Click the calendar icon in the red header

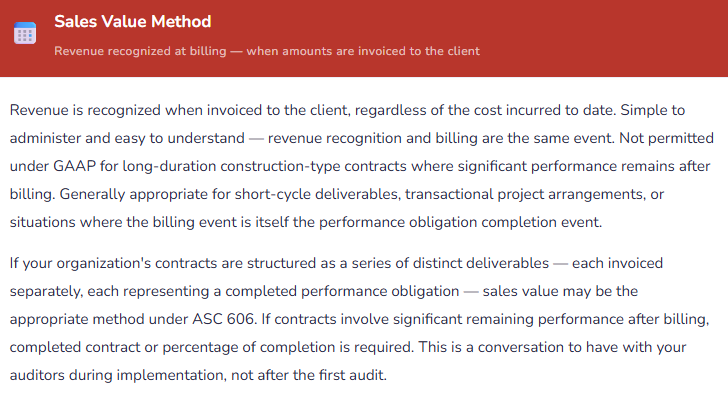25,34
